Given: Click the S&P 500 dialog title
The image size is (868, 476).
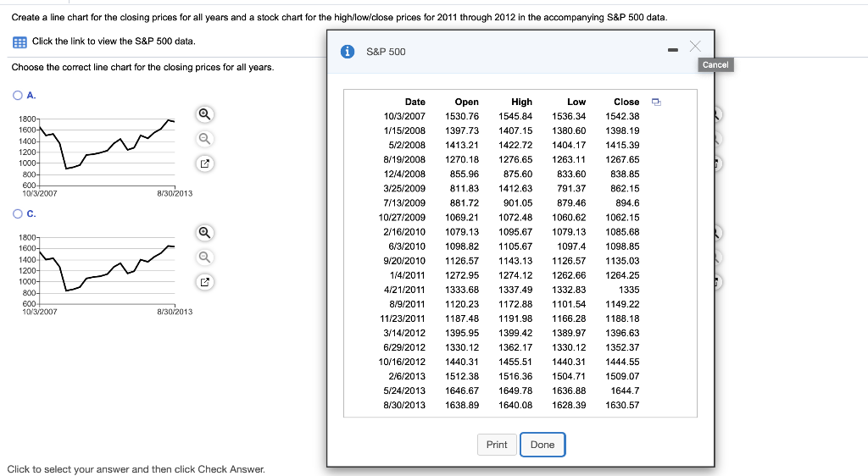Looking at the screenshot, I should (386, 52).
